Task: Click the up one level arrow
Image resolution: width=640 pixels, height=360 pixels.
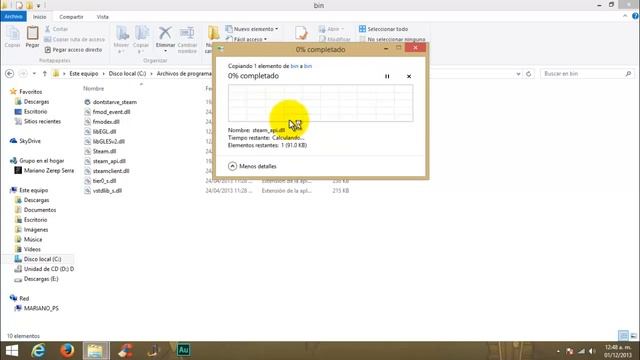Action: [44, 73]
